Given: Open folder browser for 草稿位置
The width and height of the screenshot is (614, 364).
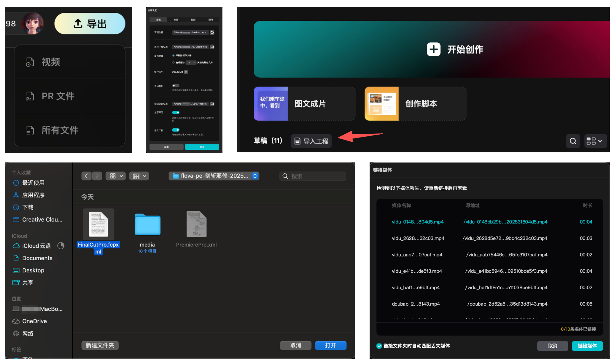Looking at the screenshot, I should click(212, 32).
